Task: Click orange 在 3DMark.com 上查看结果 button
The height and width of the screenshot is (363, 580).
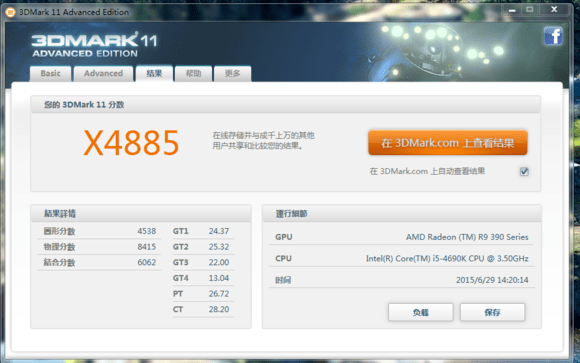Action: (x=448, y=143)
